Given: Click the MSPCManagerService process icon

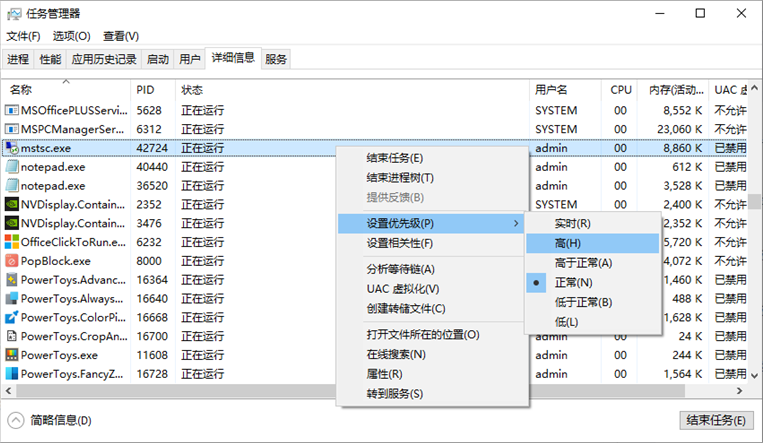Looking at the screenshot, I should (12, 129).
